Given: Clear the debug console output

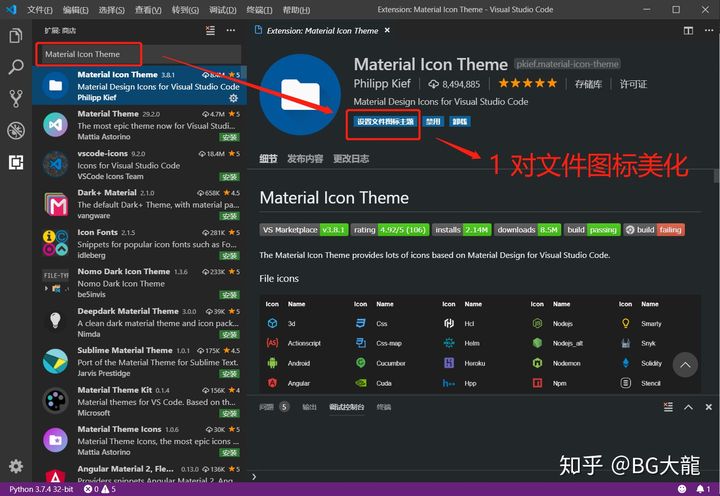Looking at the screenshot, I should 668,407.
